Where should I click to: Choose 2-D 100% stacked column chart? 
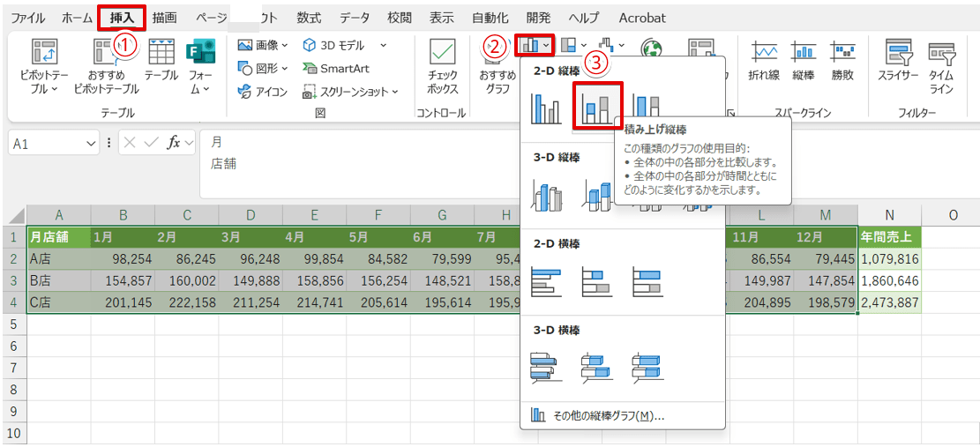tap(647, 108)
